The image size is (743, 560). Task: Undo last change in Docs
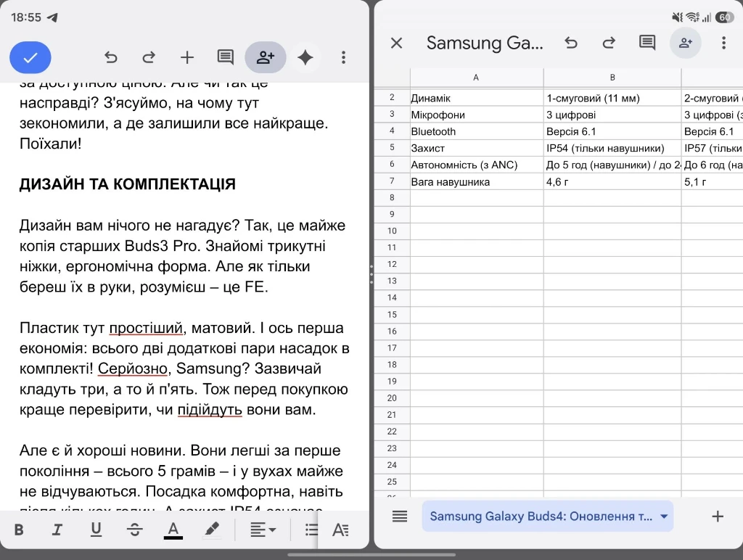click(x=110, y=57)
